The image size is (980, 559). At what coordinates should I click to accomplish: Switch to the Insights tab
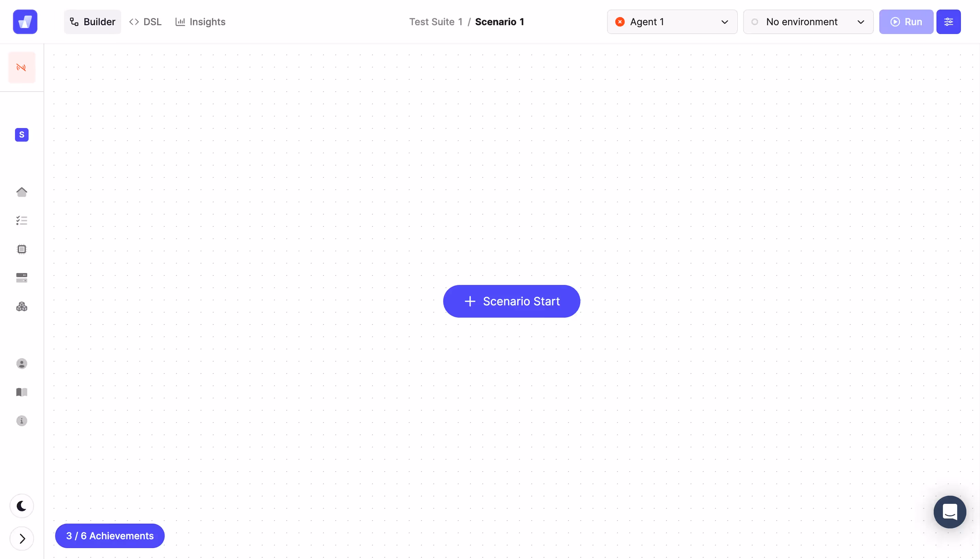tap(200, 22)
